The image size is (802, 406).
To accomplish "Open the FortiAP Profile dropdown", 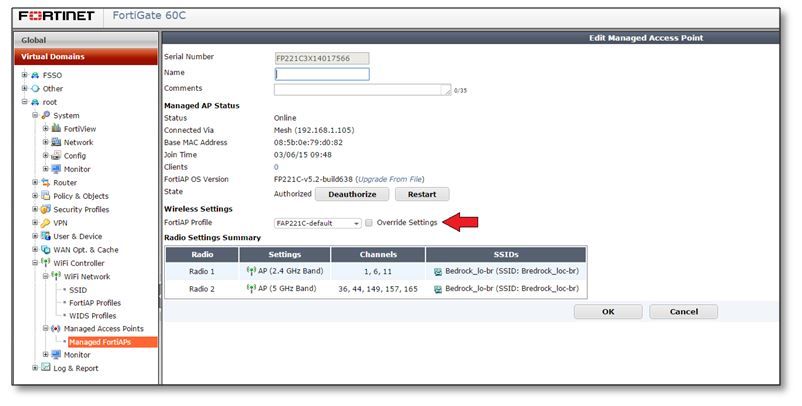I will 318,223.
